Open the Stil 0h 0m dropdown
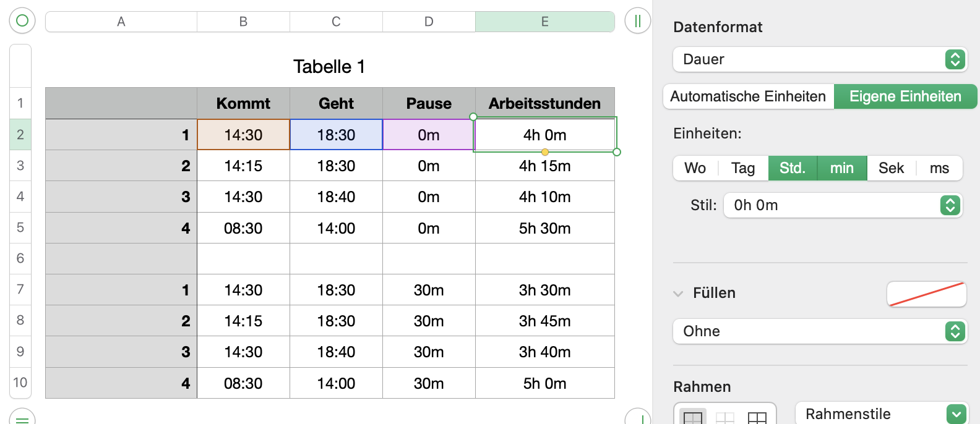The width and height of the screenshot is (980, 424). [843, 205]
